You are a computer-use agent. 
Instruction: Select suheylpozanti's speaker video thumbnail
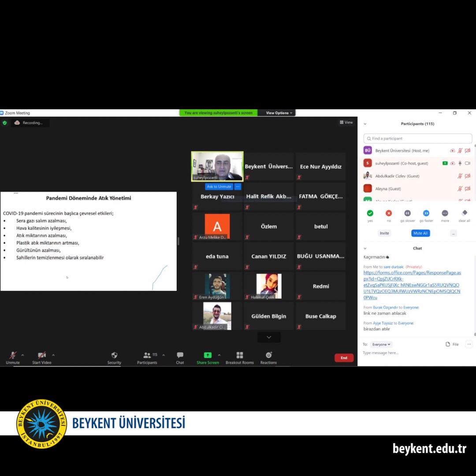coord(217,166)
